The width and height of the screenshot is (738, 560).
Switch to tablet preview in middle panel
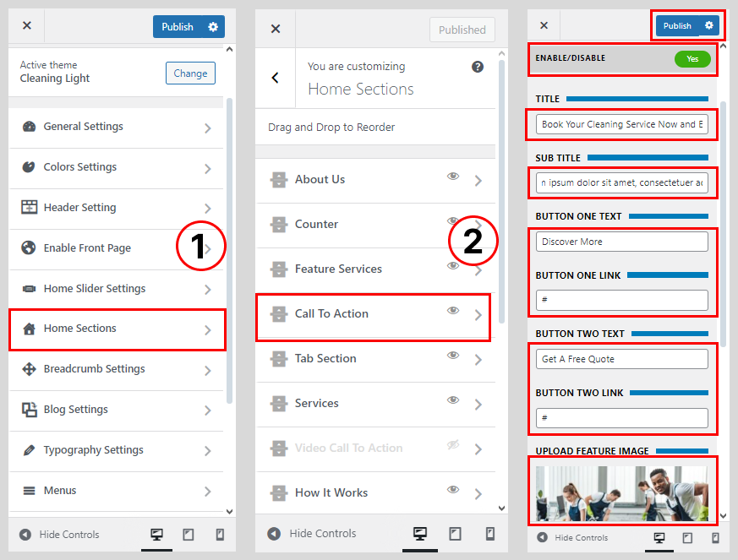click(x=455, y=534)
